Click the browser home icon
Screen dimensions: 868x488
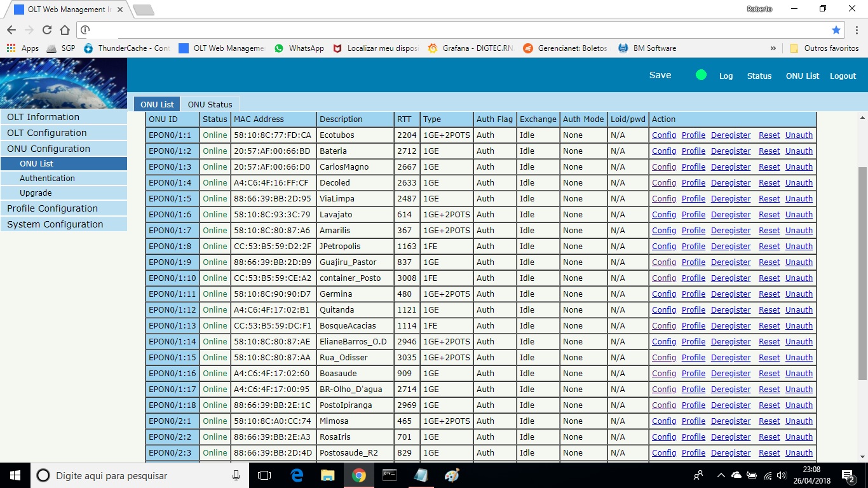click(65, 30)
